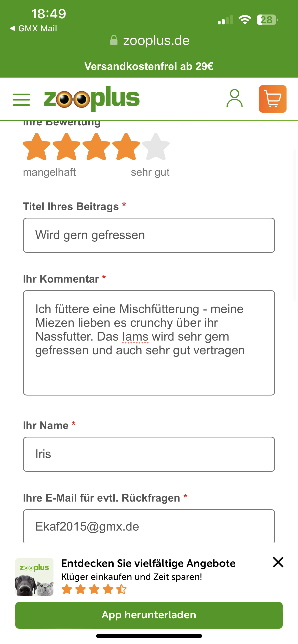This screenshot has height=644, width=298.
Task: Set rating to one star
Action: [37, 147]
